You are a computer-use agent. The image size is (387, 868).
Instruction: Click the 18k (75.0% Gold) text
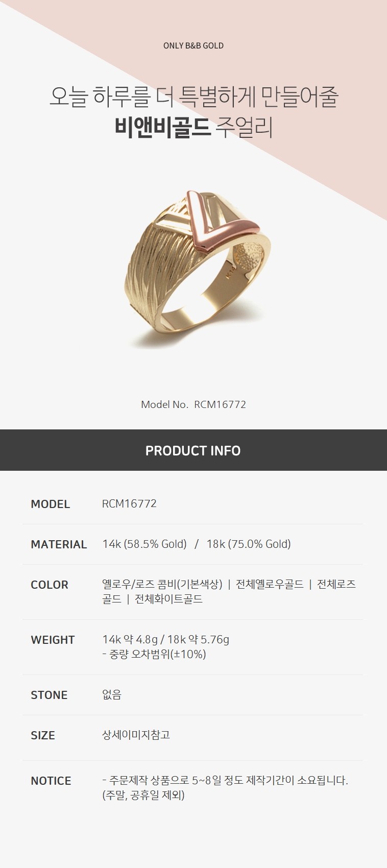pyautogui.click(x=249, y=544)
